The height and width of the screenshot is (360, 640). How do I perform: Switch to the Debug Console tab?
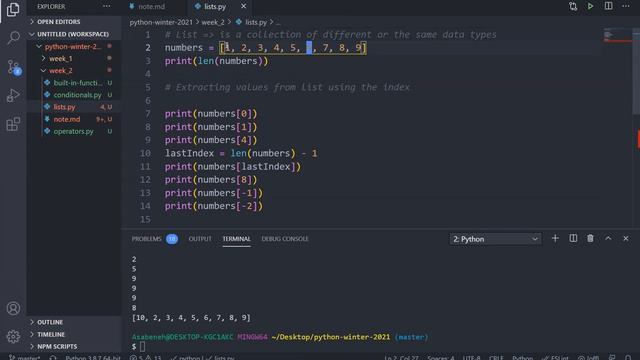285,239
